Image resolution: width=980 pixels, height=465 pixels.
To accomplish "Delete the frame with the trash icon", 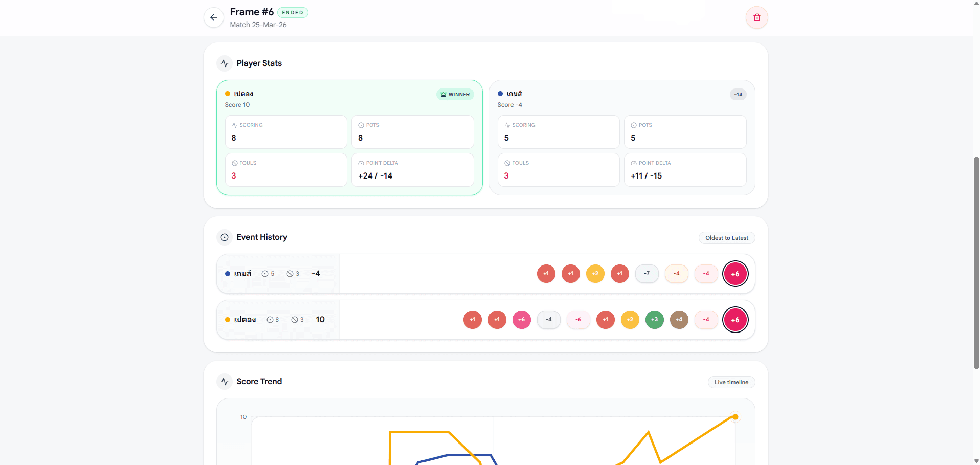I will (756, 17).
